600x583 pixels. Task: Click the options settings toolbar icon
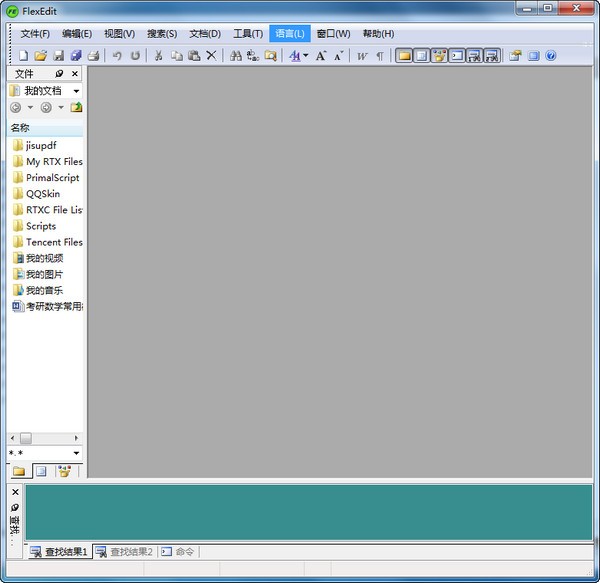click(x=515, y=56)
